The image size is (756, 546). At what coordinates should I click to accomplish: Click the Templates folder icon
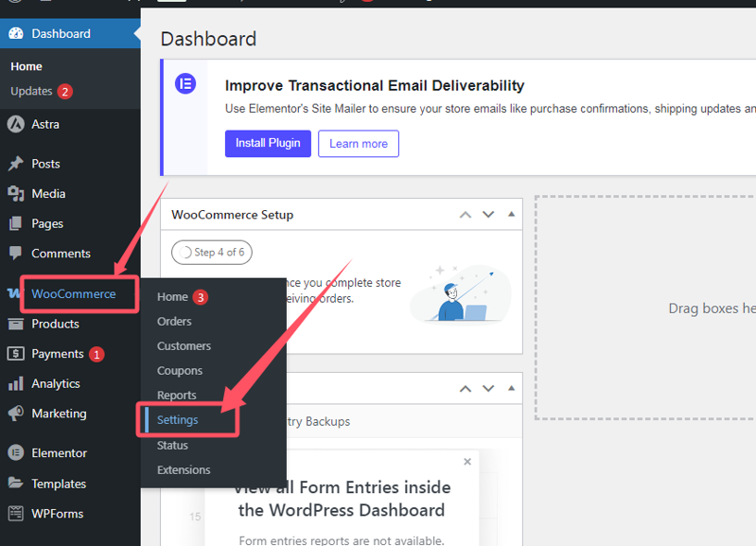tap(16, 483)
